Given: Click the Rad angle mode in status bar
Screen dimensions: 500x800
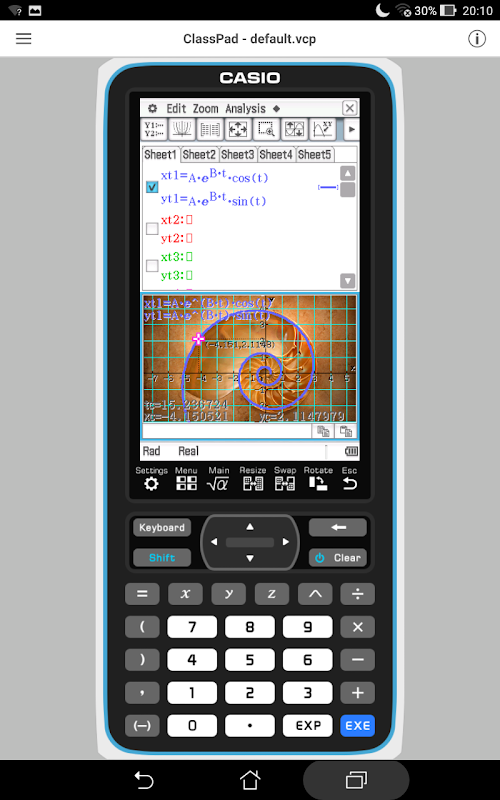Looking at the screenshot, I should pos(152,451).
